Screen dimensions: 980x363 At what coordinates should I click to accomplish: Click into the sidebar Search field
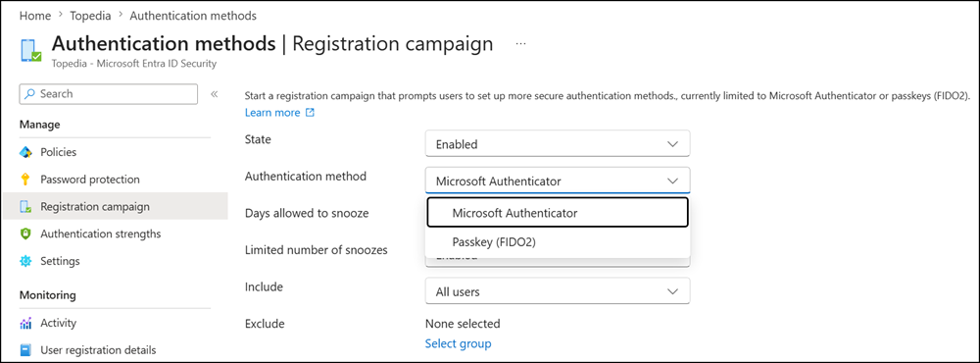pos(109,94)
